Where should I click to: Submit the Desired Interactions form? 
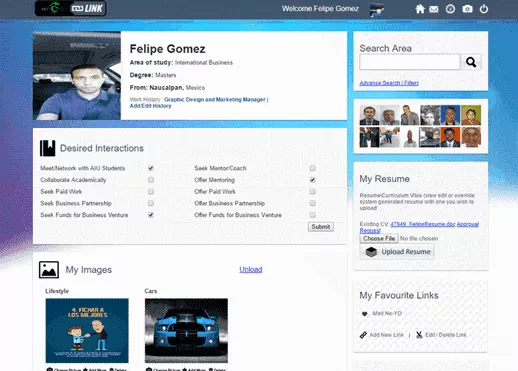coord(321,227)
